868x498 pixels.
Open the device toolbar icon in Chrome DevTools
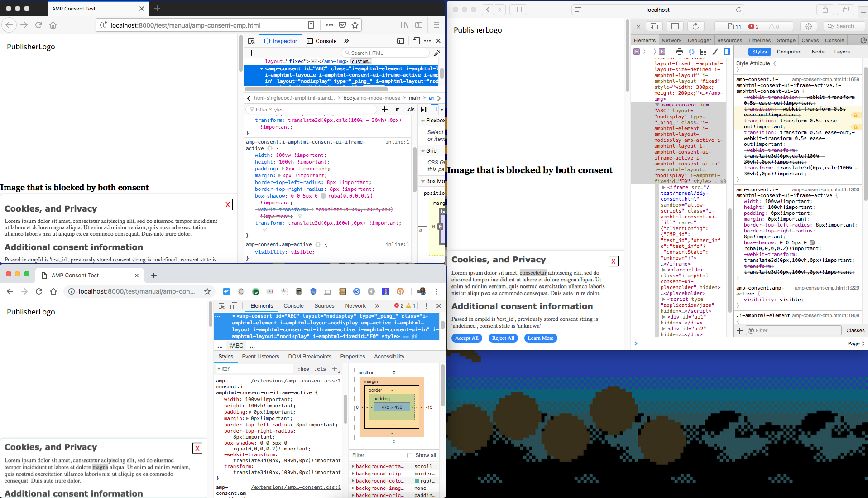pyautogui.click(x=234, y=306)
